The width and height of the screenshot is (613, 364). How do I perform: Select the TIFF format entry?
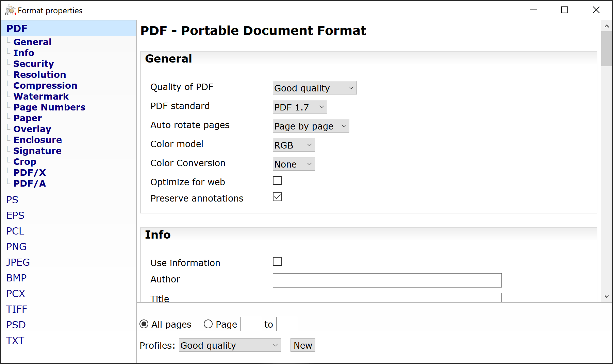(x=16, y=309)
